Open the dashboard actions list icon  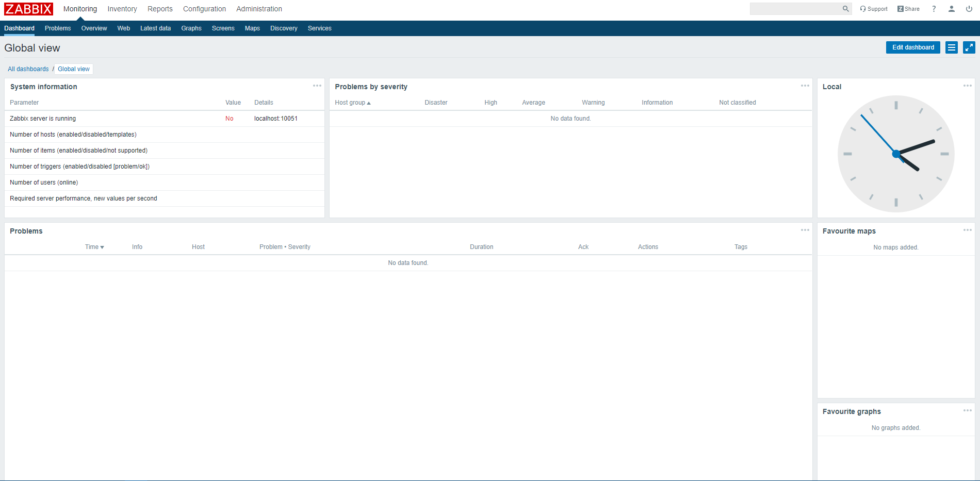pos(952,47)
